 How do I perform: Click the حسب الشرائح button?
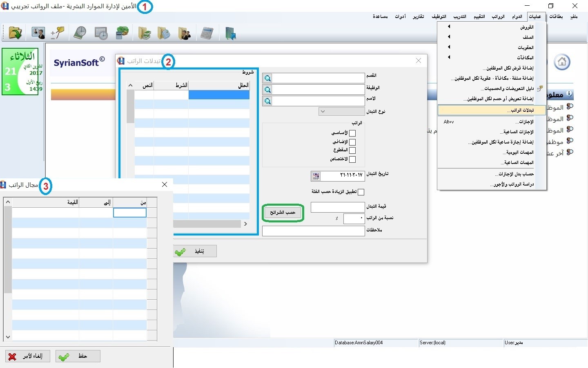coord(283,213)
